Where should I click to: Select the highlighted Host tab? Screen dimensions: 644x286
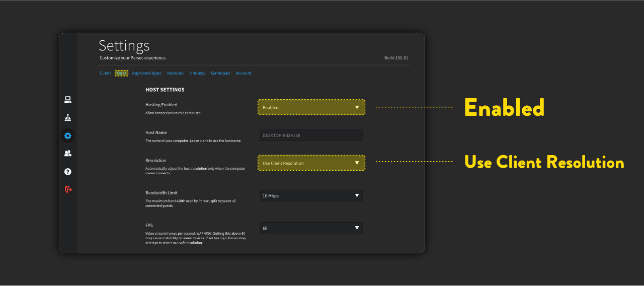click(x=122, y=74)
